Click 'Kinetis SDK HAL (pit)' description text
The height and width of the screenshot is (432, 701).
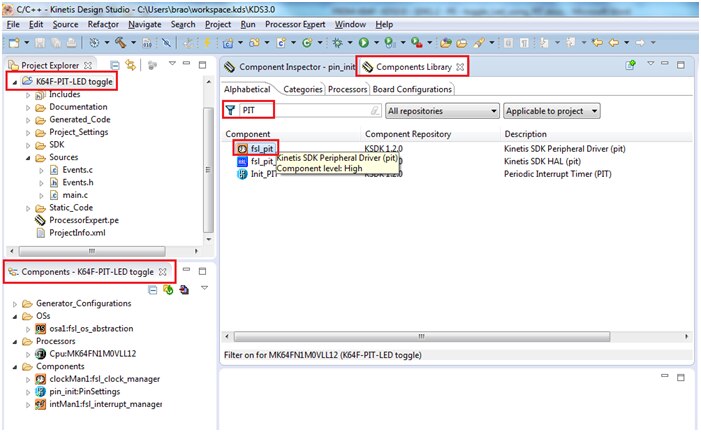pyautogui.click(x=542, y=161)
